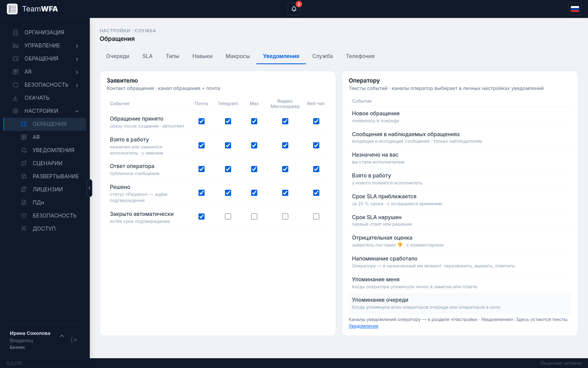Collapse the sidebar with the handle arrow
The width and height of the screenshot is (588, 368).
[x=89, y=188]
